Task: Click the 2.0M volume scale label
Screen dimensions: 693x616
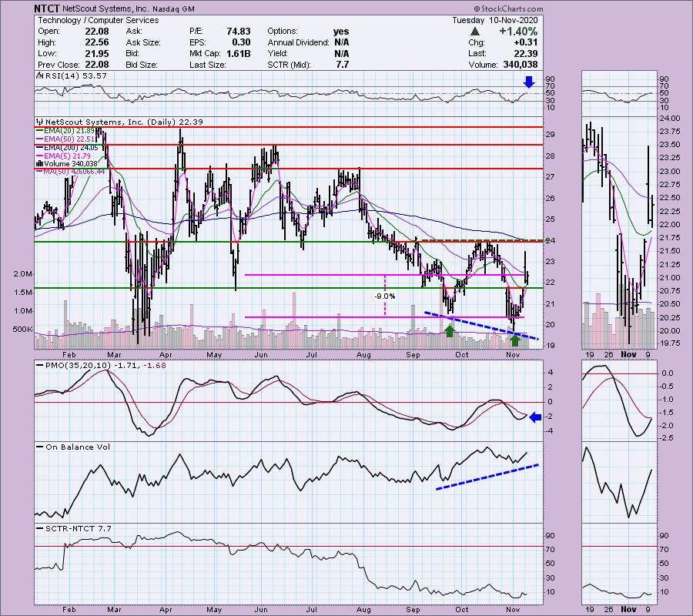Action: [23, 274]
